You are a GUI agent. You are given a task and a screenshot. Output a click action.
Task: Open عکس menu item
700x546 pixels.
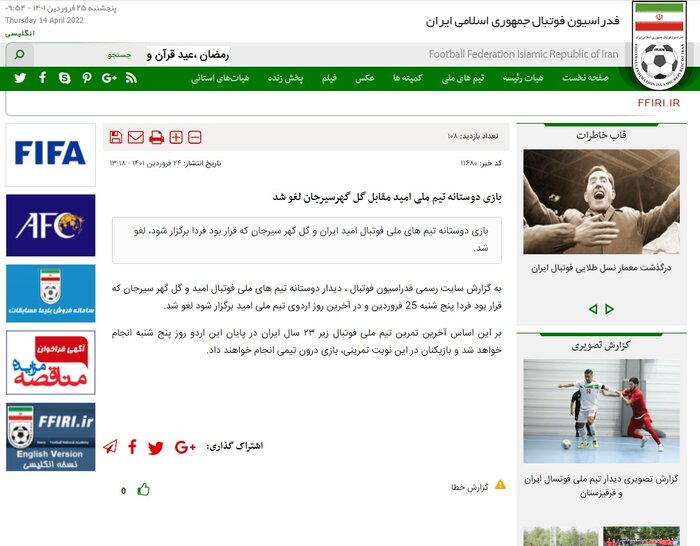[364, 78]
